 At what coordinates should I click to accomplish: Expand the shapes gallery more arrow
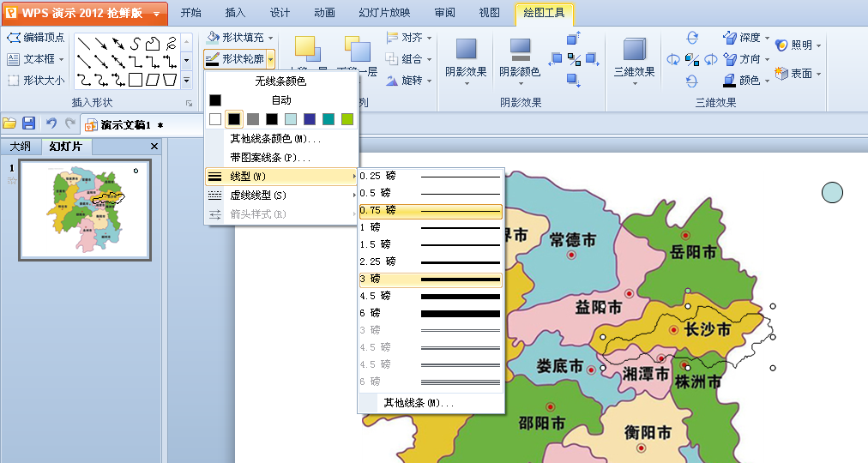coord(186,80)
